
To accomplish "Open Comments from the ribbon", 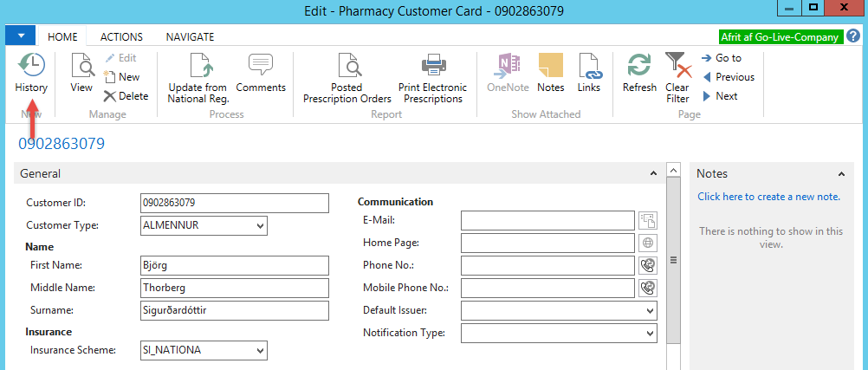I will coord(261,67).
